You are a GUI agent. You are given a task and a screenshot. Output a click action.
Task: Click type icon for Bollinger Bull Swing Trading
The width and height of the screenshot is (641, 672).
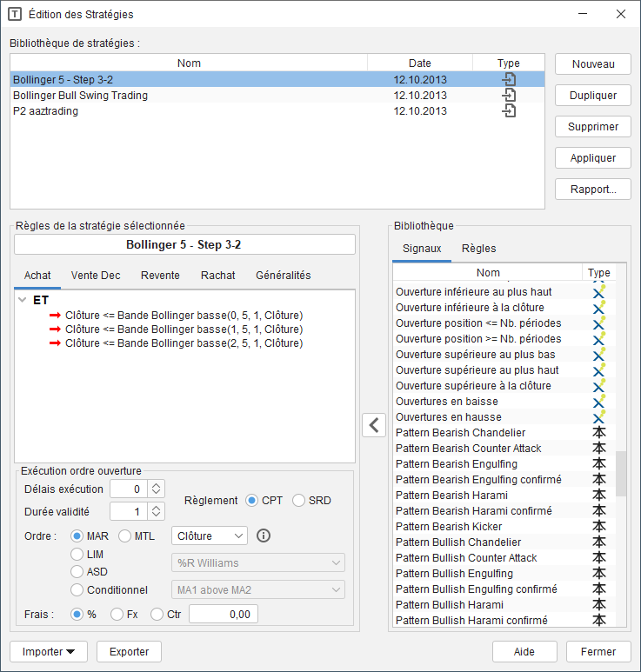[509, 96]
